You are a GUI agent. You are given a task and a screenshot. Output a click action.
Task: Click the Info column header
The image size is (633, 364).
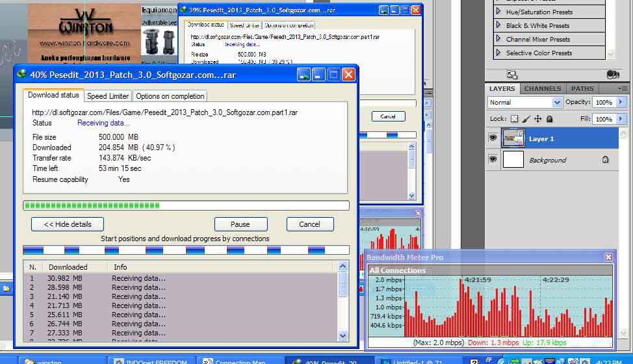(120, 266)
